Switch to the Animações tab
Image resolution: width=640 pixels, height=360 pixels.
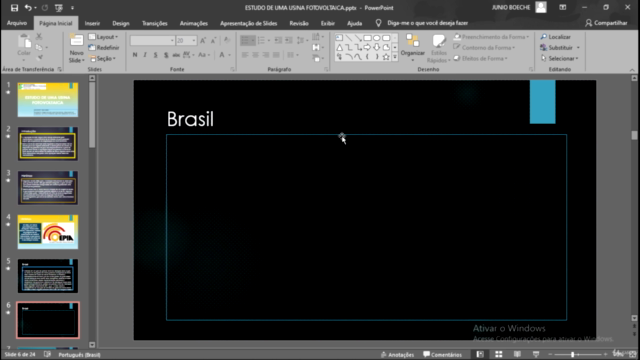coord(193,23)
